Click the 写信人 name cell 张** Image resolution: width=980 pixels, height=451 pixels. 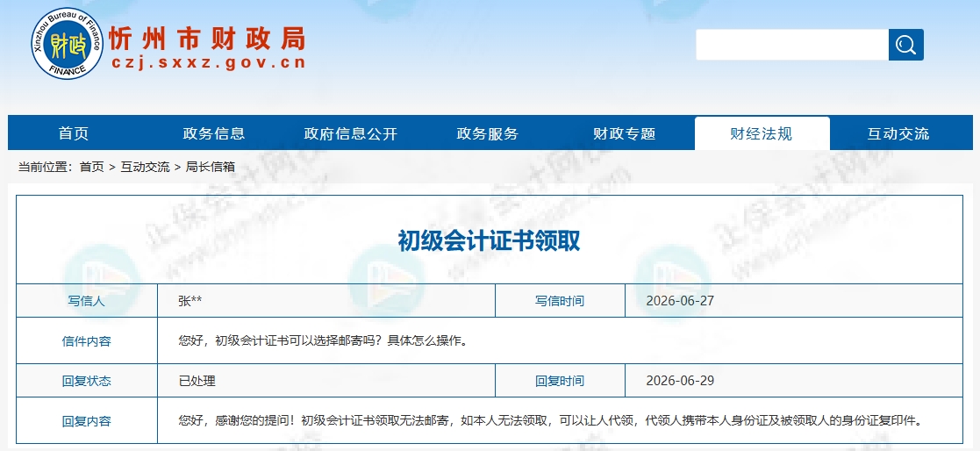[190, 301]
